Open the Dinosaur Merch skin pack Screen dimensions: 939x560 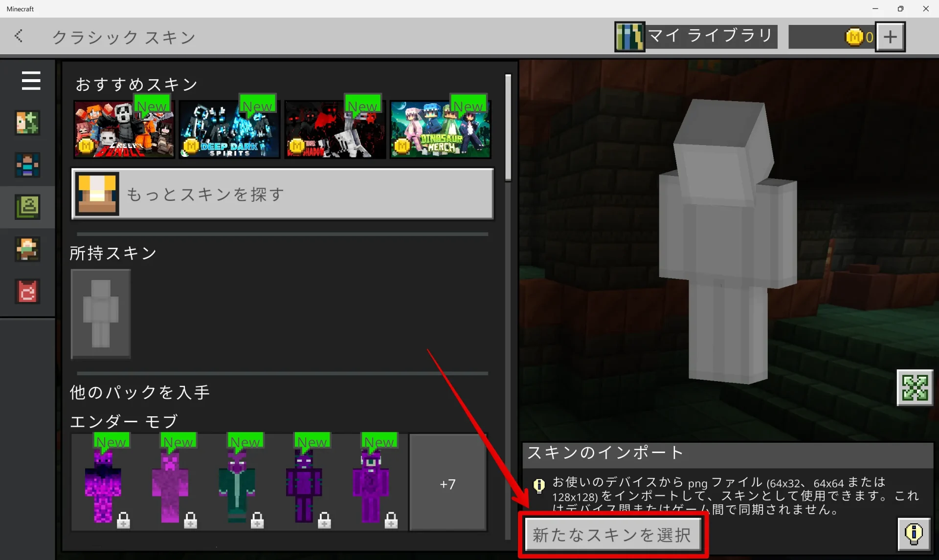(441, 129)
